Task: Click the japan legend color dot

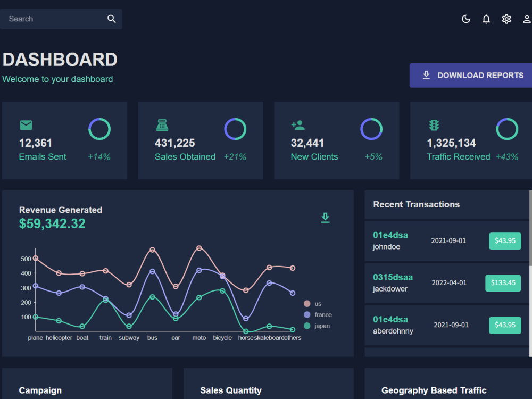Action: click(307, 326)
